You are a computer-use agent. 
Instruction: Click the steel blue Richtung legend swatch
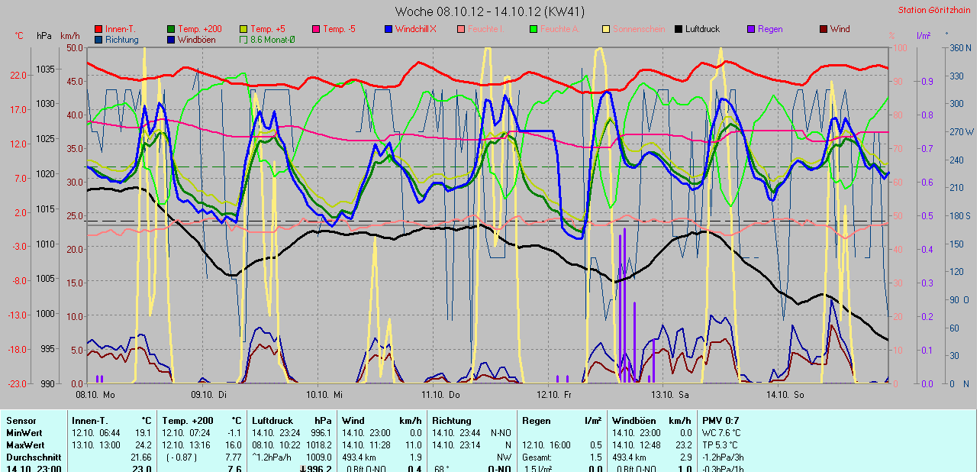coord(98,39)
